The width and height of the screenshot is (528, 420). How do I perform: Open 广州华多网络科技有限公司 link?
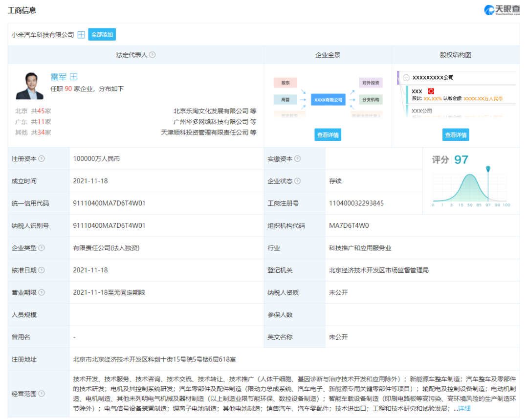pyautogui.click(x=211, y=122)
